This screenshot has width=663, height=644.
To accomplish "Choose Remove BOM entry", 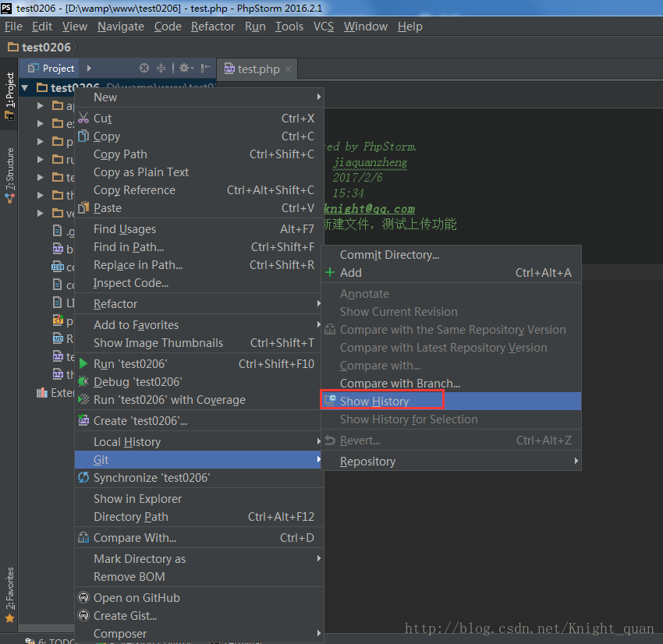I will click(199, 576).
